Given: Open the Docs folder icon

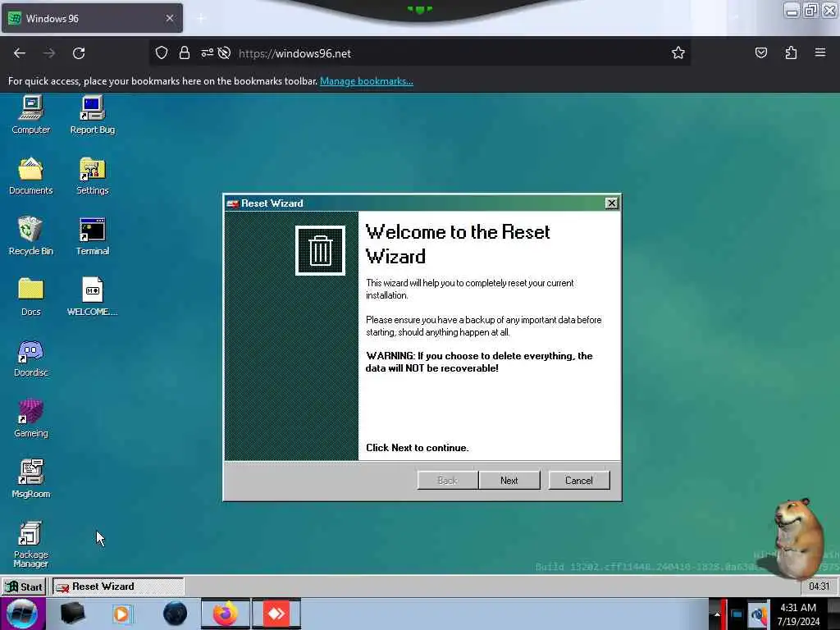Looking at the screenshot, I should pyautogui.click(x=31, y=297).
